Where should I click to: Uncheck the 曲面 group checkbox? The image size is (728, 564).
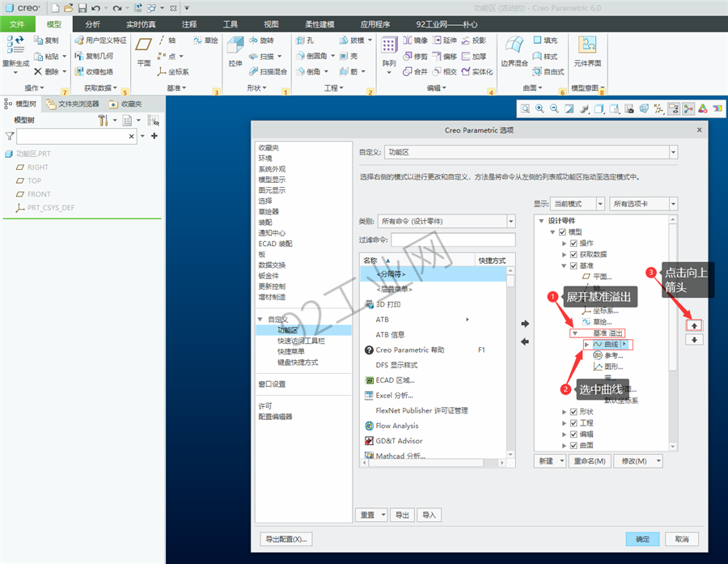point(574,445)
